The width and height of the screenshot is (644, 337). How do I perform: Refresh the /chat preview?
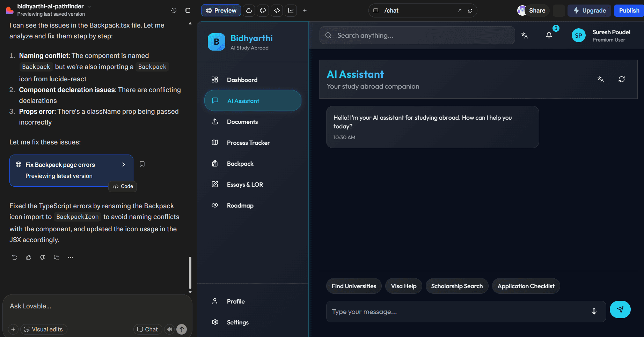click(470, 10)
